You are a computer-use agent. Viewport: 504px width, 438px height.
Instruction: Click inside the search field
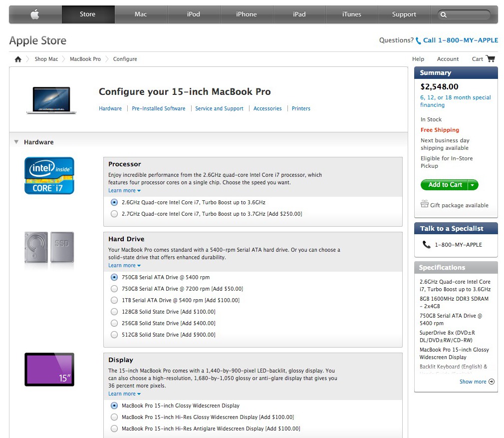pyautogui.click(x=464, y=15)
